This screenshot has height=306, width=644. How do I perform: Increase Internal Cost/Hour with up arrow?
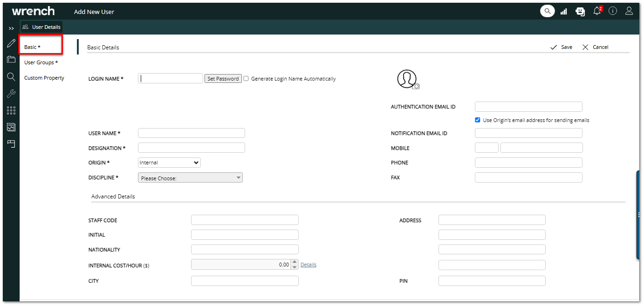(295, 262)
